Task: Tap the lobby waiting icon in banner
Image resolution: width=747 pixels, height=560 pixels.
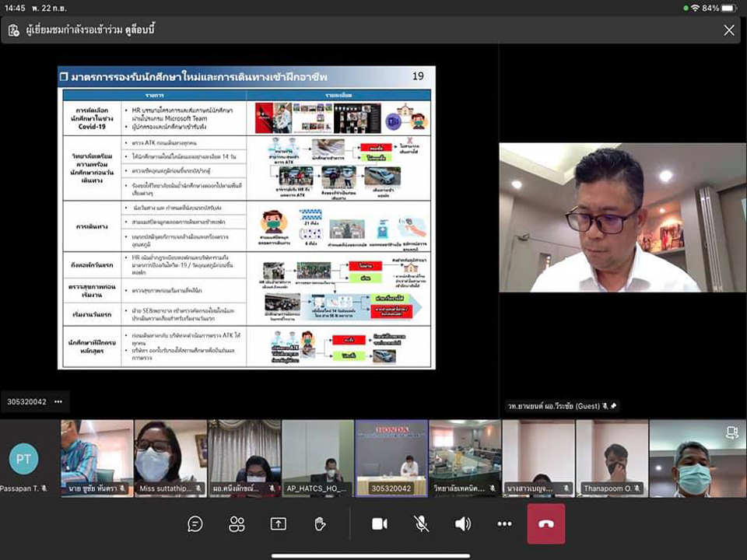Action: click(13, 30)
